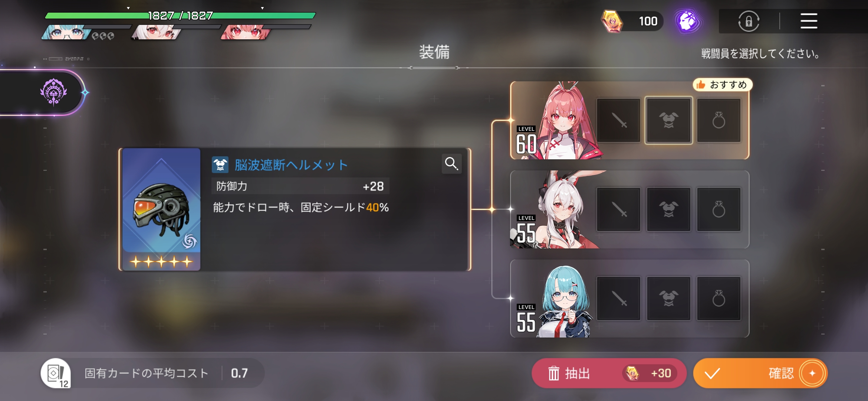
Task: Select the weapon slot of white-haired bunny character
Action: click(x=619, y=209)
